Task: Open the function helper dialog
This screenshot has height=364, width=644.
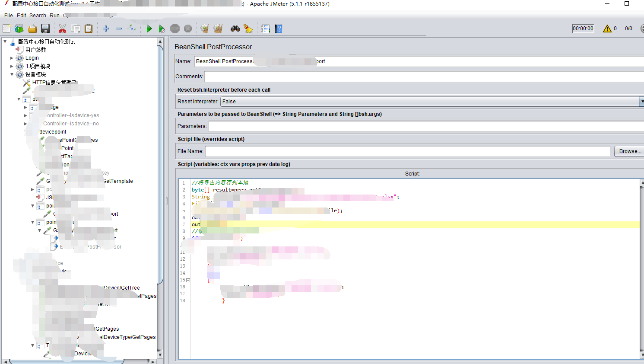Action: tap(265, 29)
